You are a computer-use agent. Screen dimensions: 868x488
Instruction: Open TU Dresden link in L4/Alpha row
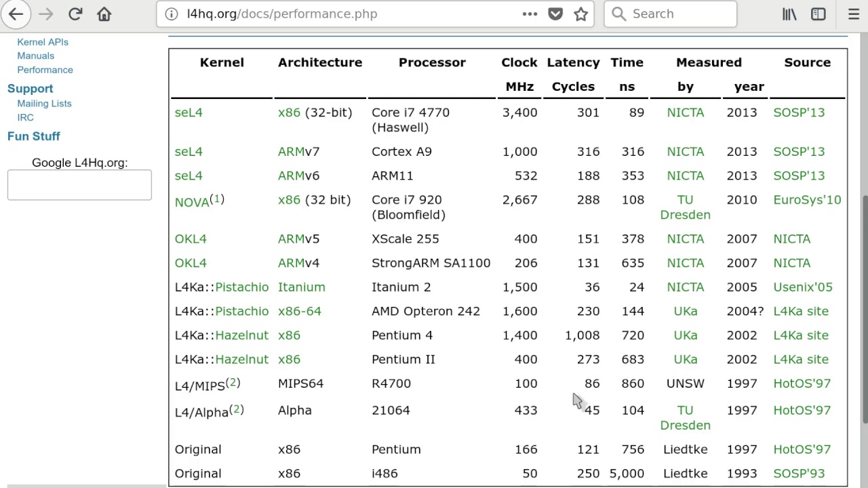coord(686,418)
